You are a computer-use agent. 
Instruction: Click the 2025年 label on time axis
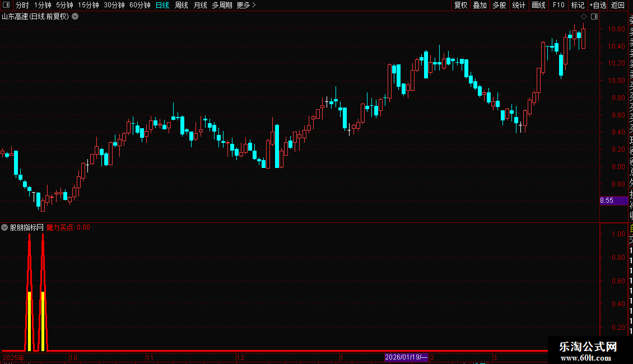pos(13,357)
